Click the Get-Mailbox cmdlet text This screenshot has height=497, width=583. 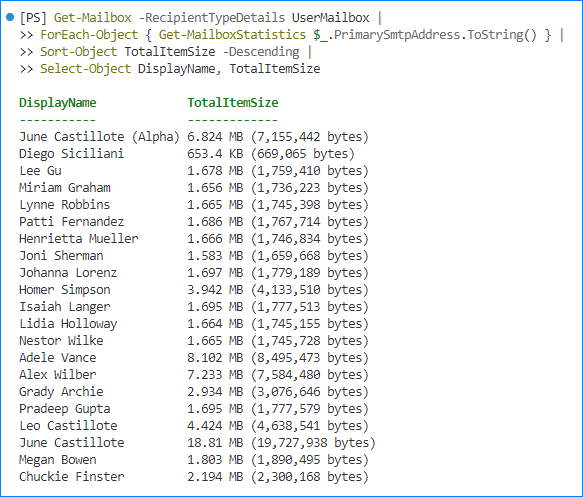coord(93,17)
